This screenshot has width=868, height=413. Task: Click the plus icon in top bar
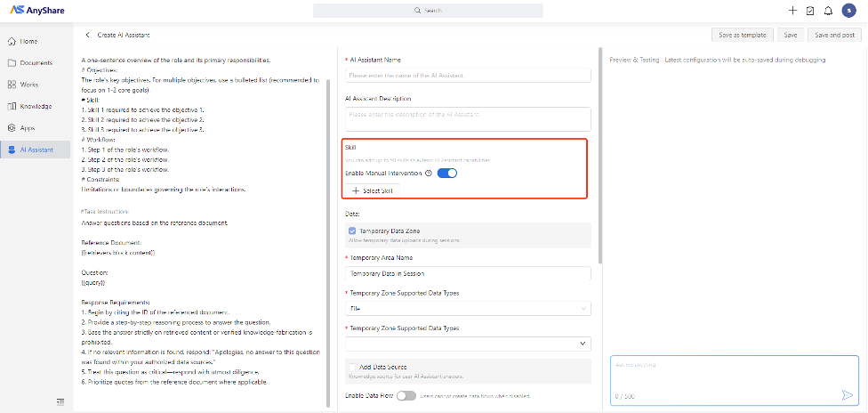click(x=792, y=11)
